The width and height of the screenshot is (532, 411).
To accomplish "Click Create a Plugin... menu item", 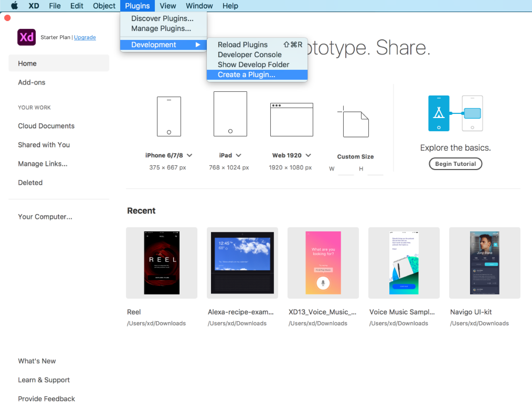I will [x=257, y=75].
